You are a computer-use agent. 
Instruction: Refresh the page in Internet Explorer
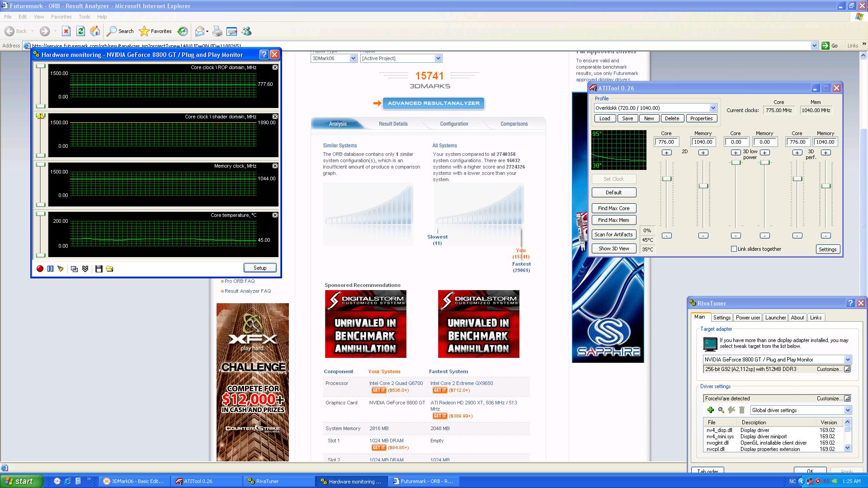[80, 31]
